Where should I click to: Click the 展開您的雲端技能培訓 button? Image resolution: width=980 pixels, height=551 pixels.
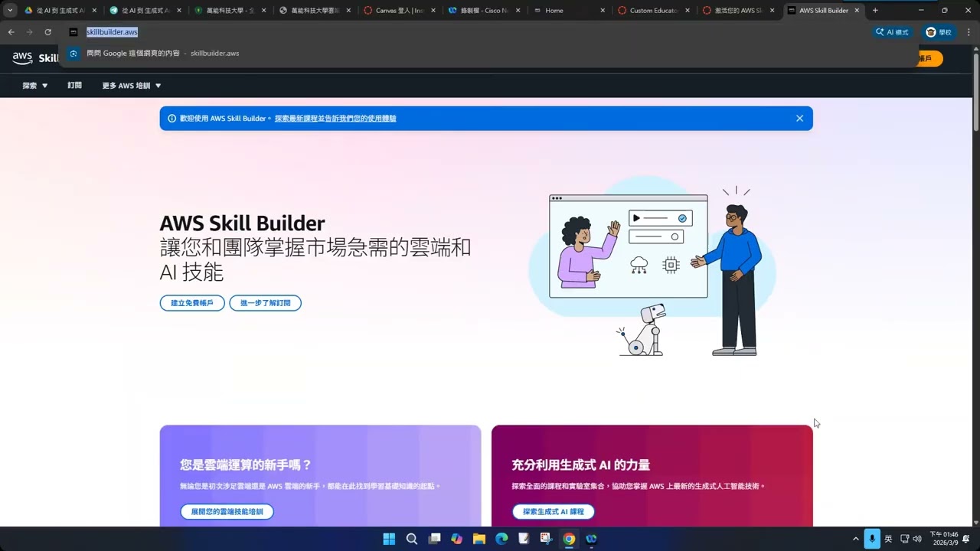[227, 511]
